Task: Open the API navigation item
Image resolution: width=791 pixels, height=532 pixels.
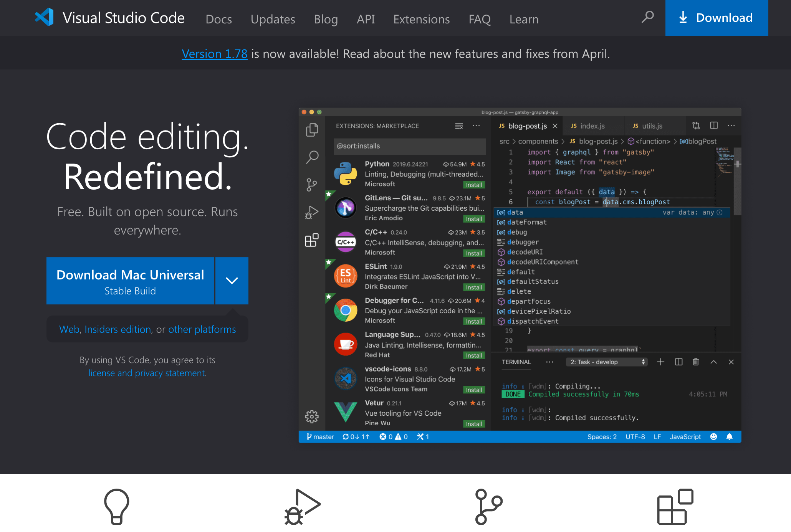Action: (x=366, y=19)
